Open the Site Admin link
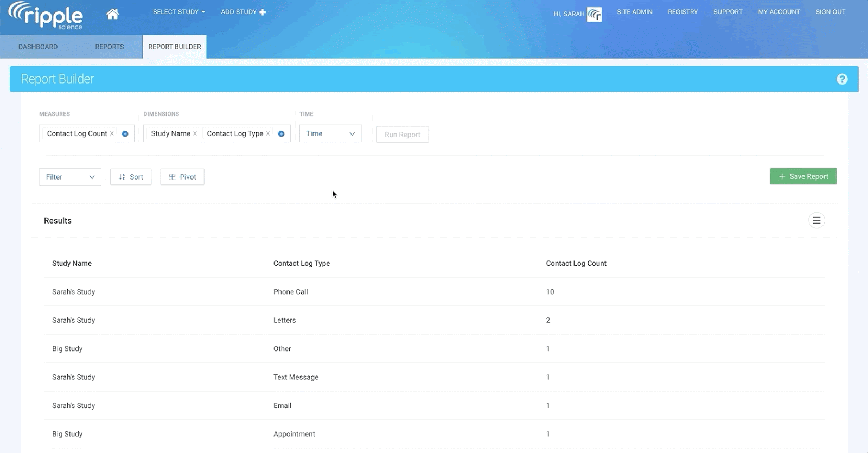The width and height of the screenshot is (868, 453). [x=634, y=12]
